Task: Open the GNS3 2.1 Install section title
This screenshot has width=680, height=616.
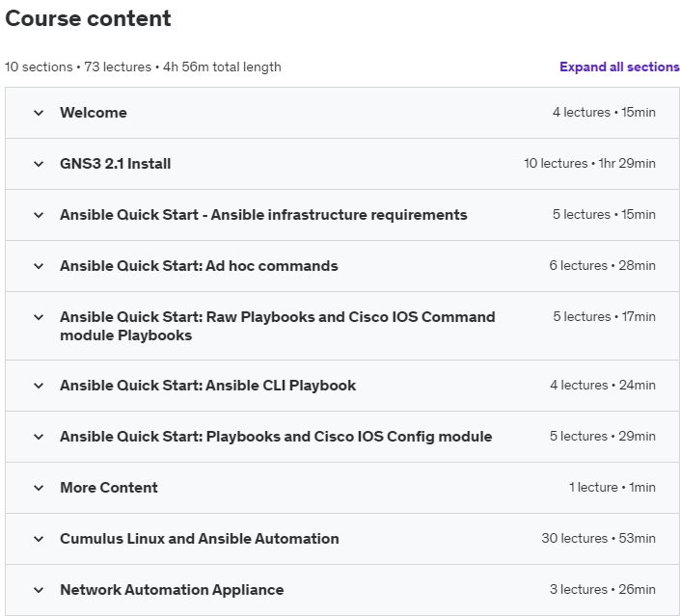Action: pyautogui.click(x=116, y=164)
